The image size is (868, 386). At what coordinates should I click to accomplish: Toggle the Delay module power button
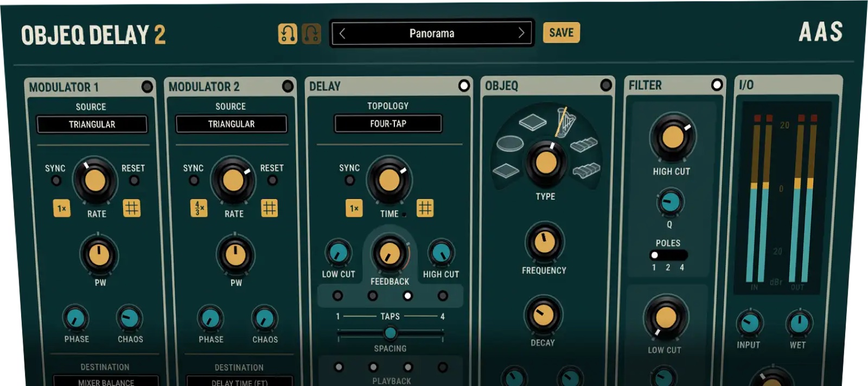point(464,86)
